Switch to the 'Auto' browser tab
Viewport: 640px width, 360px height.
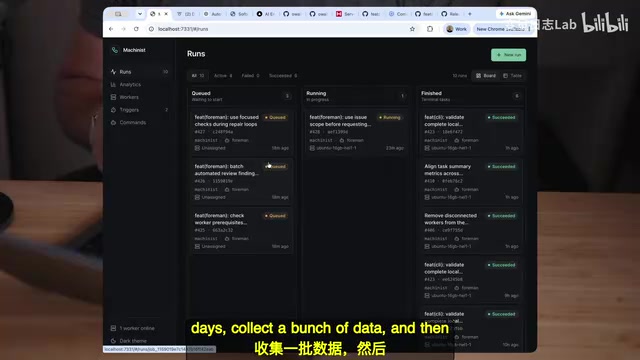coord(213,14)
